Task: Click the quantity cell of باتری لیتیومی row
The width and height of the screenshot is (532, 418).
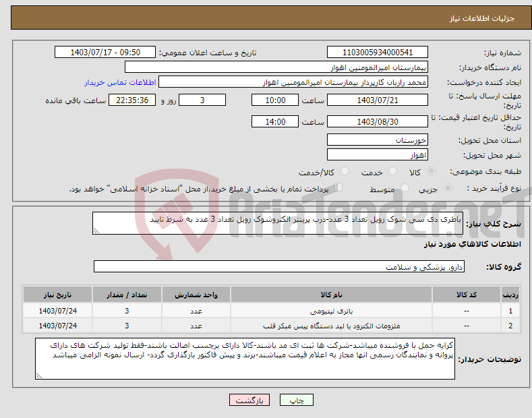Action: tap(127, 311)
